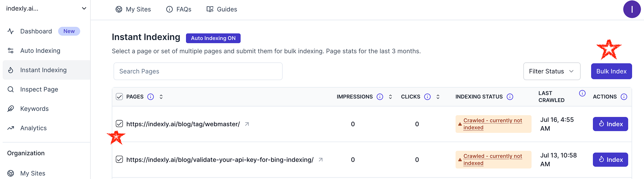The width and height of the screenshot is (644, 179).
Task: Uncheck the validate-your-api-key page row
Action: pos(119,159)
